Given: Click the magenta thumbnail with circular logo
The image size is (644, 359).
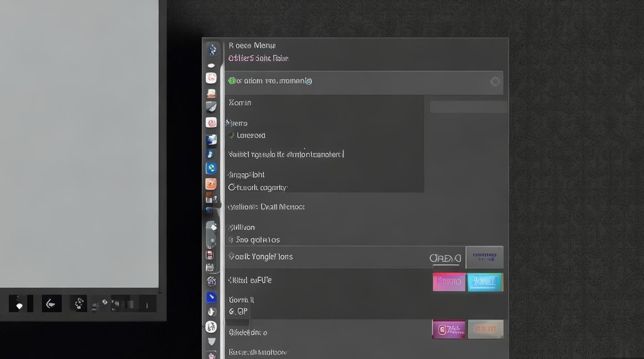Looking at the screenshot, I should [449, 329].
